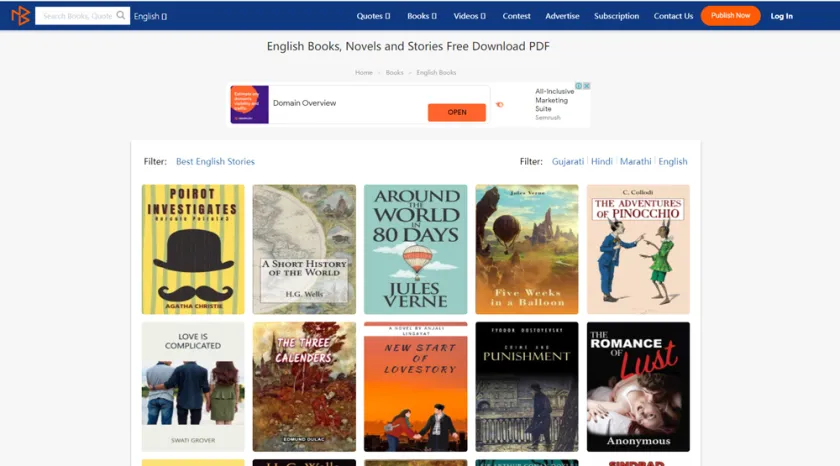This screenshot has height=466, width=840.
Task: Click Log In
Action: point(782,16)
